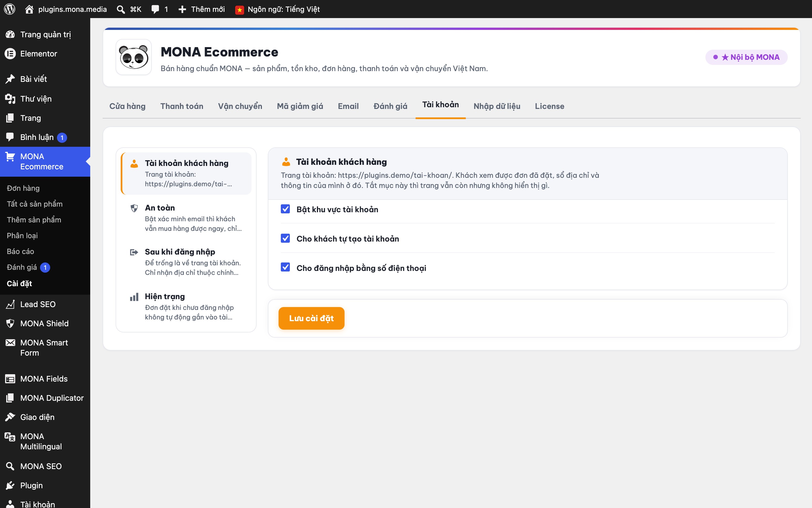Screen dimensions: 812x508
Task: Open Tài khoản in the main sidebar
Action: (37, 504)
